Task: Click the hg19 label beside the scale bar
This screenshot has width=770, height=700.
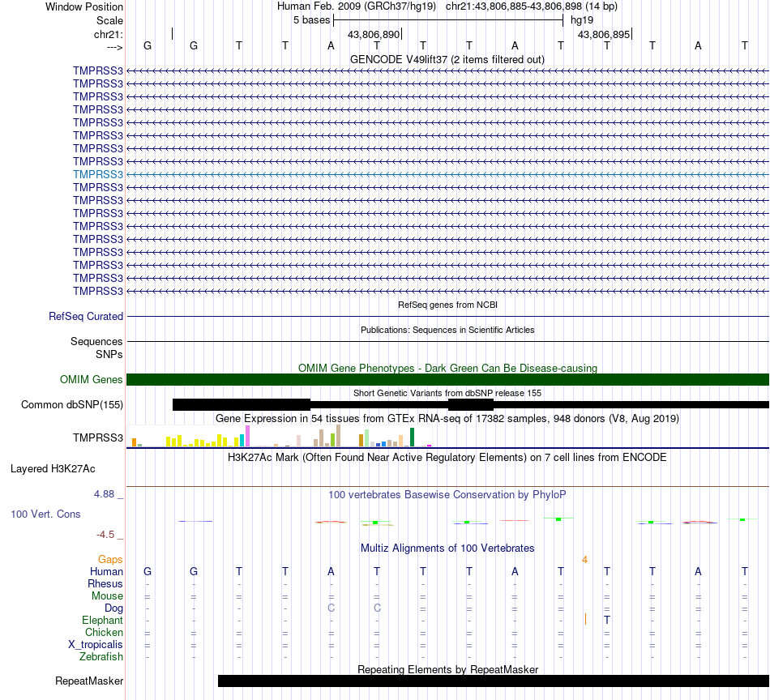Action: pos(582,20)
